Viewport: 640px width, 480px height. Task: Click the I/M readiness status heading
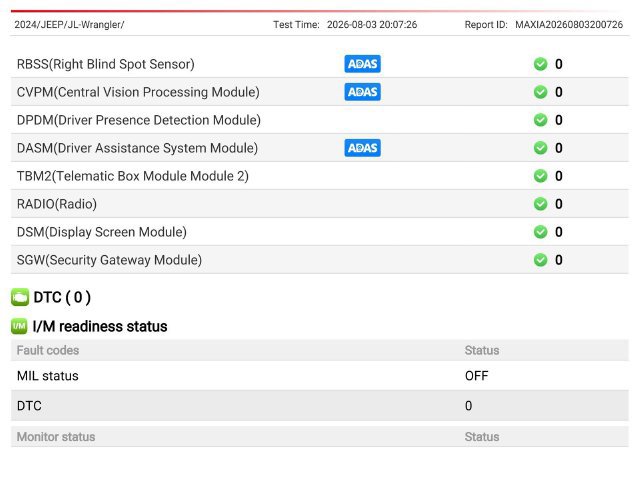click(100, 326)
